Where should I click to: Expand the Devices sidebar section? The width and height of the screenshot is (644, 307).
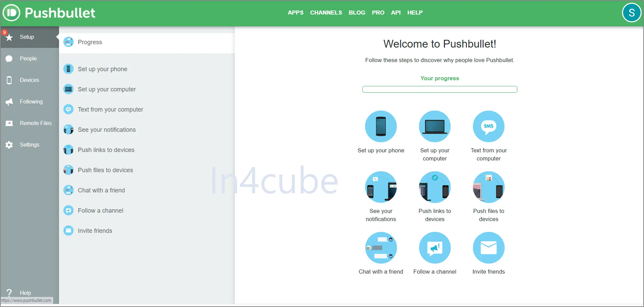tap(30, 80)
